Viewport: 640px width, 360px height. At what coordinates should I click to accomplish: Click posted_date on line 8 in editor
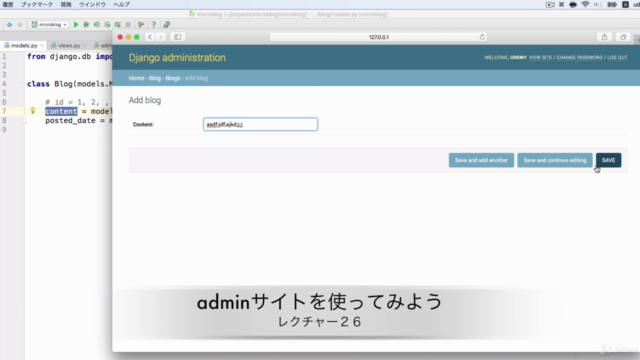pos(70,121)
